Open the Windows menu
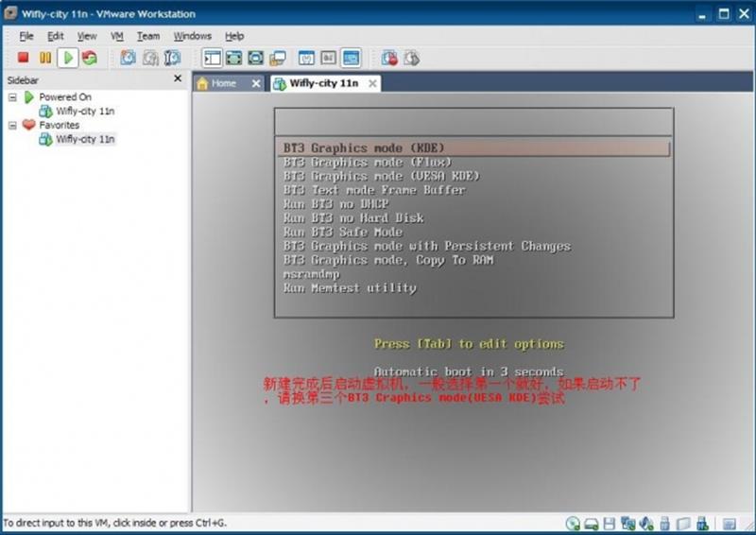756x535 pixels. (193, 36)
